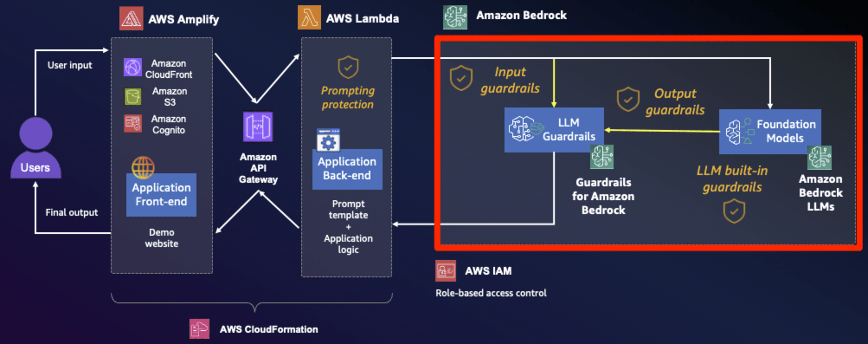The width and height of the screenshot is (868, 344).
Task: Click the 'Amazon Bedrock LLMs' label
Action: pyautogui.click(x=821, y=193)
